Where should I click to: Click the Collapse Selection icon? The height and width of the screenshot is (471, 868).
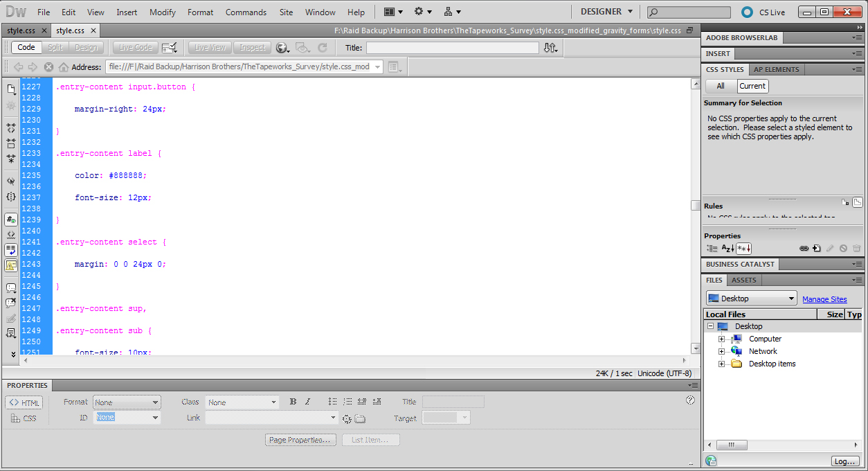click(11, 144)
